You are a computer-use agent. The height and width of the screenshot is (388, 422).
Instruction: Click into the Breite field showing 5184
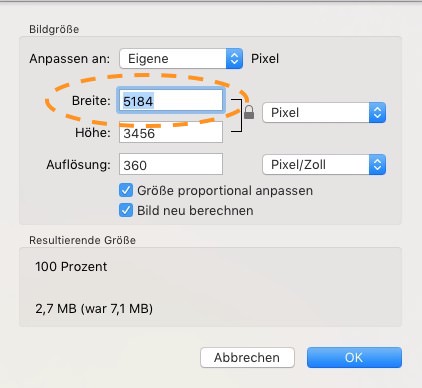click(171, 101)
